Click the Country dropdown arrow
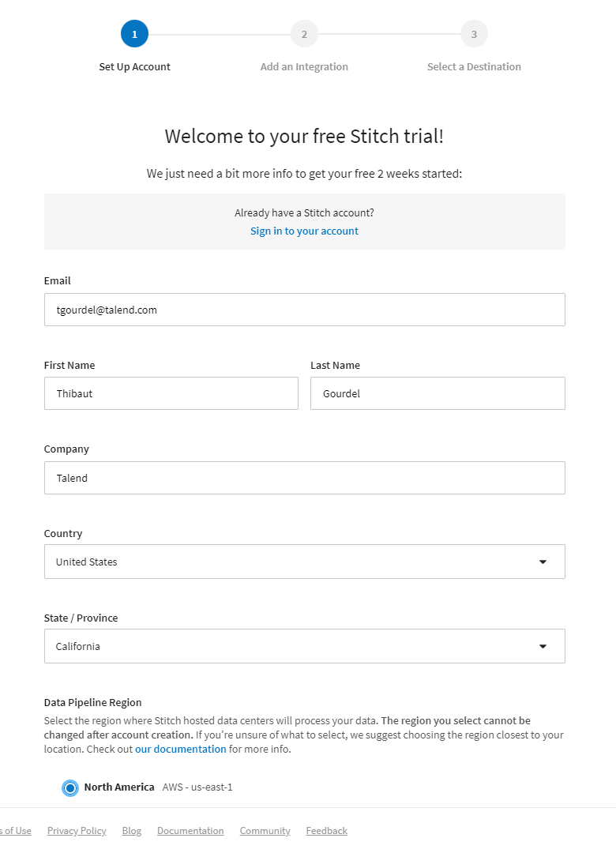The width and height of the screenshot is (616, 853). click(x=543, y=562)
